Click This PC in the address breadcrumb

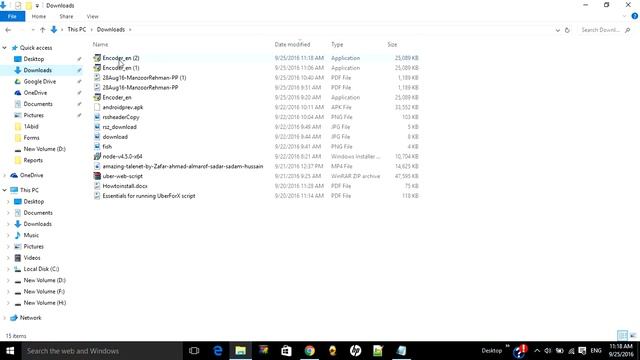pos(77,29)
